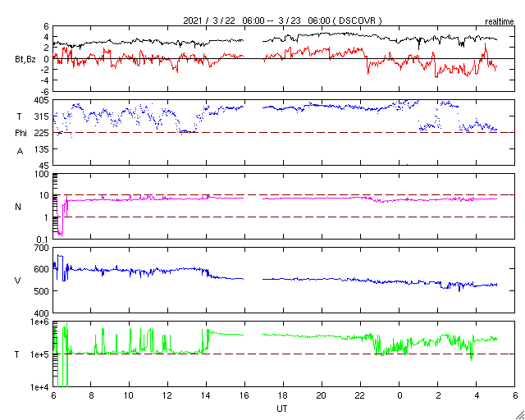This screenshot has height=420, width=525.
Task: Click the '45' tick value on the Phi panel
Action: [43, 166]
